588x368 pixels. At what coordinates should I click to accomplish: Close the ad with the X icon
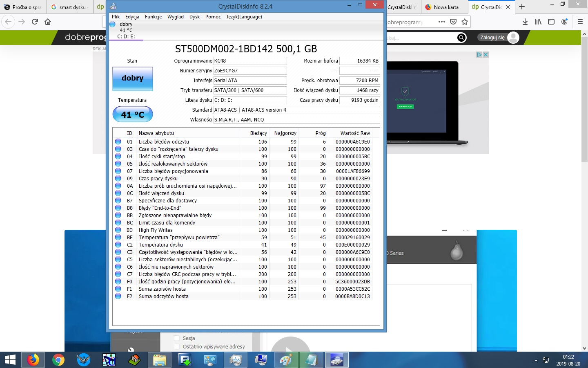click(x=486, y=54)
